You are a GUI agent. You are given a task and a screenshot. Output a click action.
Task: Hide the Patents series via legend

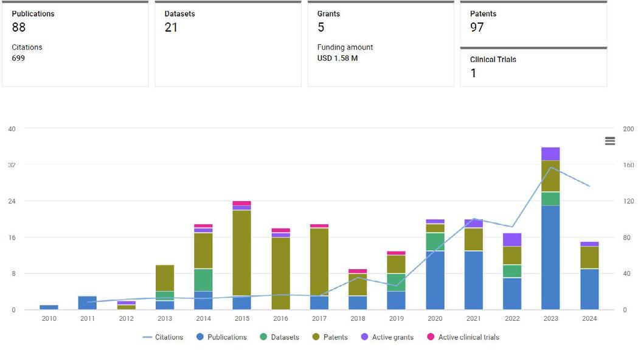[x=330, y=337]
